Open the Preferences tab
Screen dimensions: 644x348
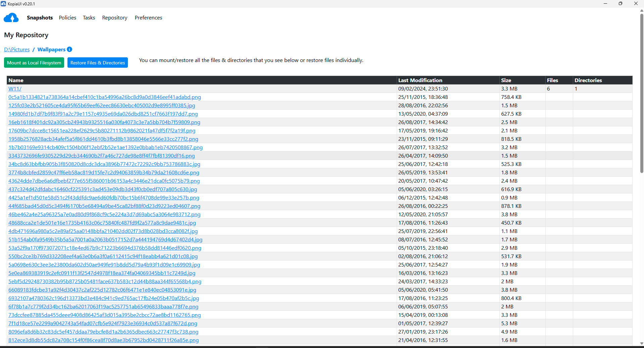click(148, 18)
